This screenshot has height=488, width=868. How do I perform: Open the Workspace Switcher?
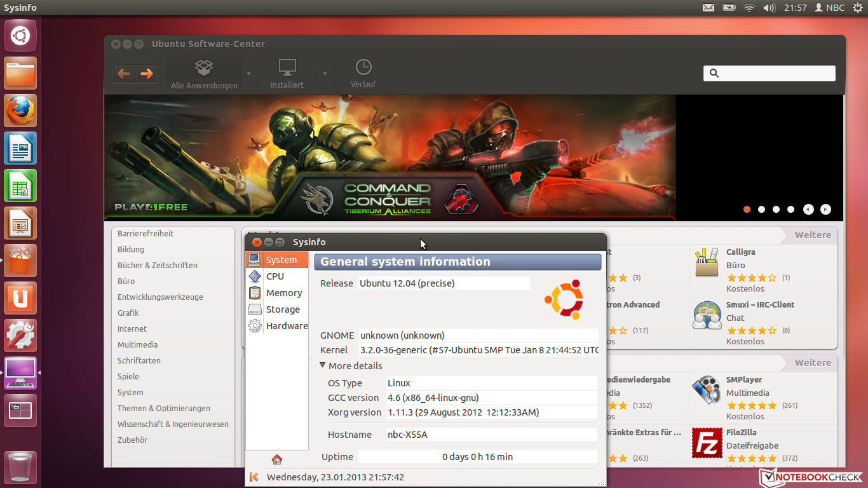pyautogui.click(x=20, y=410)
